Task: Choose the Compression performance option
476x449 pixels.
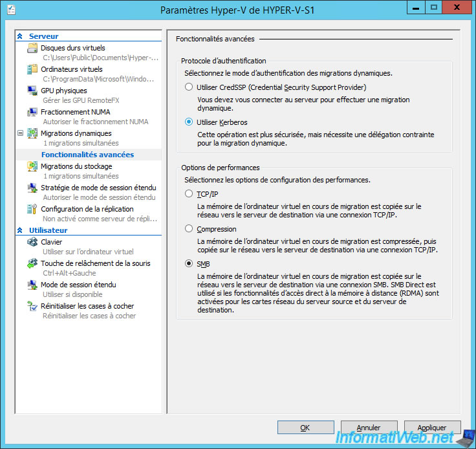Action: point(189,228)
